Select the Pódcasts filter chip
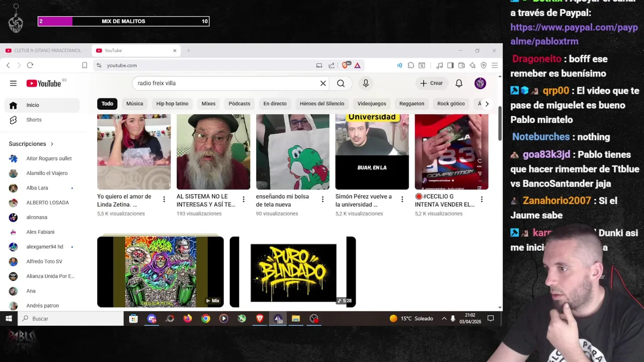 pyautogui.click(x=239, y=104)
